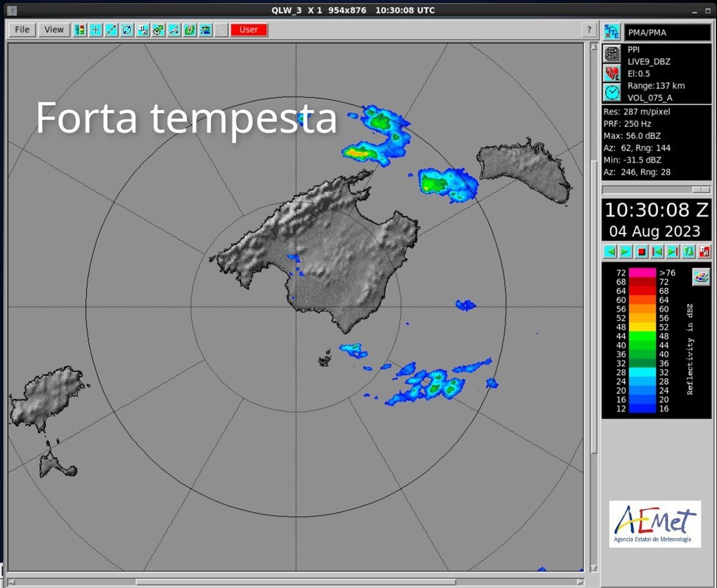This screenshot has width=717, height=588.
Task: Click the PMA/PMA site name field
Action: point(667,32)
